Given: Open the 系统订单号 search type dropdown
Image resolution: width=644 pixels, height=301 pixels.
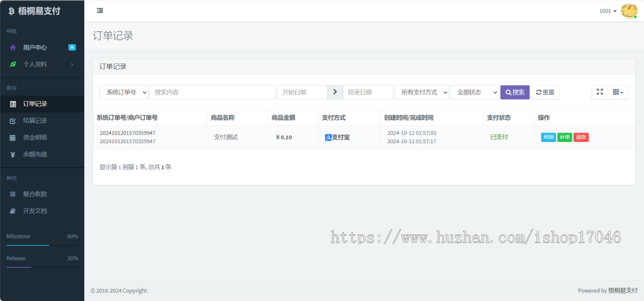Looking at the screenshot, I should click(124, 92).
